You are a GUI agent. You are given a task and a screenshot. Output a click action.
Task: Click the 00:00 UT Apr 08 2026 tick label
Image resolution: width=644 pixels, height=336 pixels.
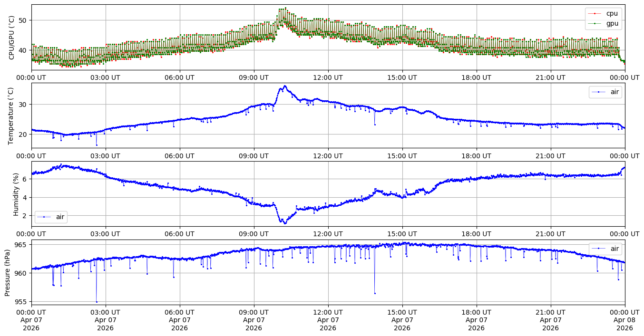[x=624, y=320]
